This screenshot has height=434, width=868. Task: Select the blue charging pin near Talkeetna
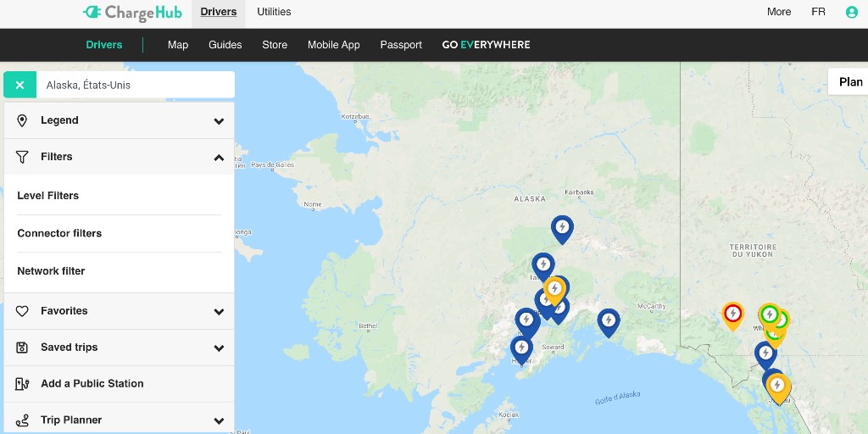point(543,266)
